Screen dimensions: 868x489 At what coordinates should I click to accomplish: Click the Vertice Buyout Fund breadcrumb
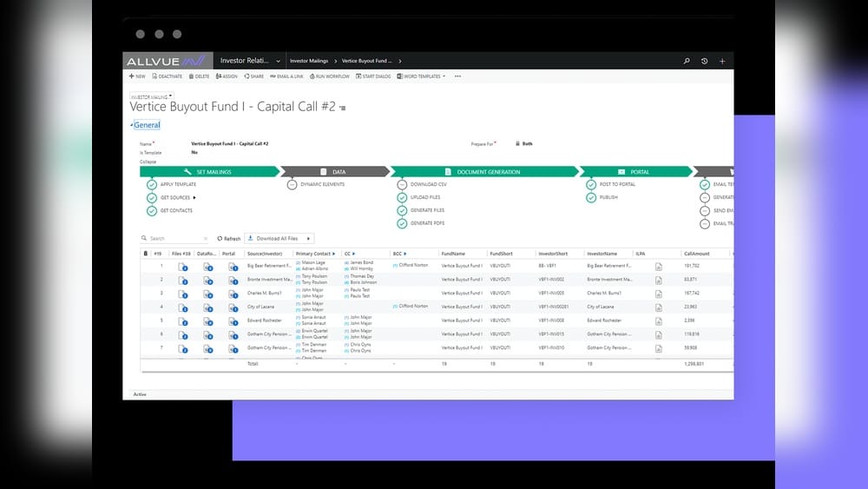[x=366, y=61]
